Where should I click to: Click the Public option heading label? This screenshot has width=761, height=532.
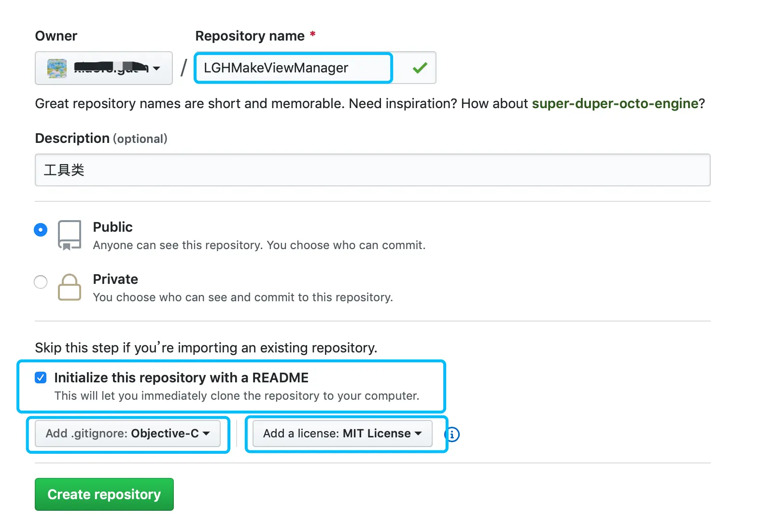(x=113, y=227)
